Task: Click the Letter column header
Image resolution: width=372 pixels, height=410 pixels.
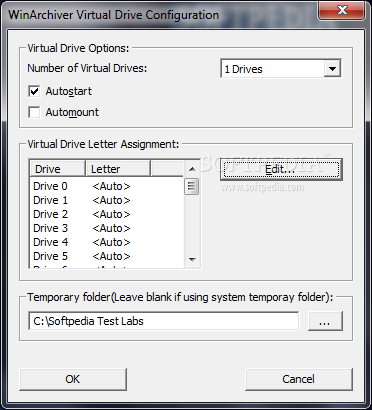Action: (x=118, y=169)
